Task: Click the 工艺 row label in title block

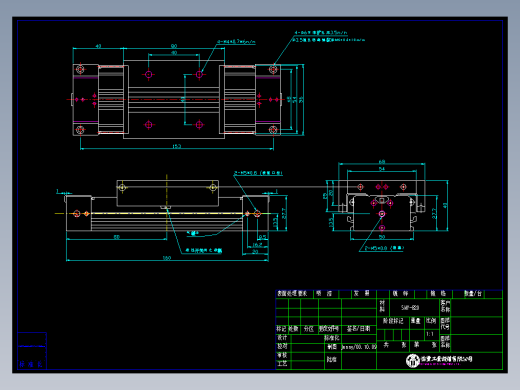Action: [x=282, y=364]
